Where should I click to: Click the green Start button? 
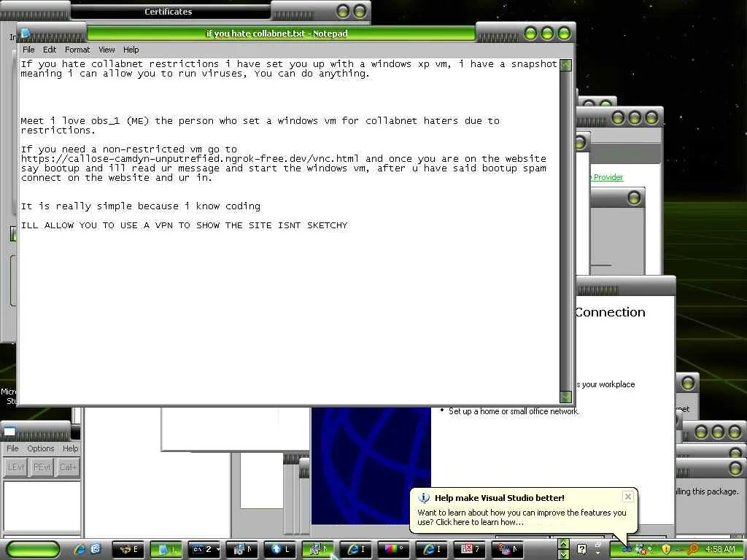coord(32,549)
